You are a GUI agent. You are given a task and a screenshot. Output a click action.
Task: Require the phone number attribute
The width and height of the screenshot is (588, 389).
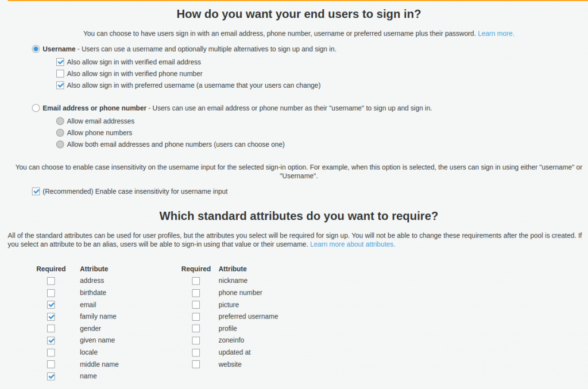[196, 293]
